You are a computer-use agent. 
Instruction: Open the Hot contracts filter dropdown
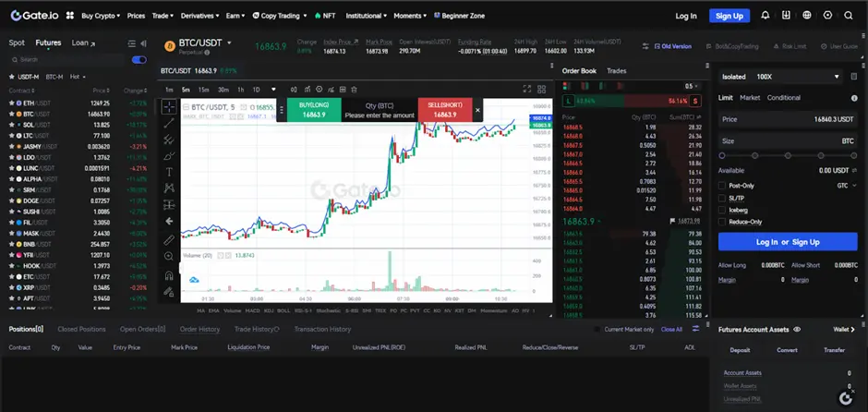(x=78, y=77)
